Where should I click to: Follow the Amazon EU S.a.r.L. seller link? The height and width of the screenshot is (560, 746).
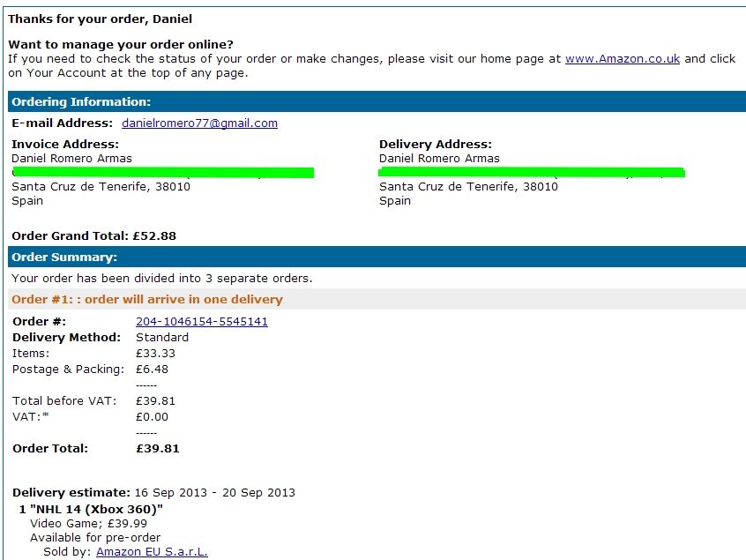click(x=152, y=551)
